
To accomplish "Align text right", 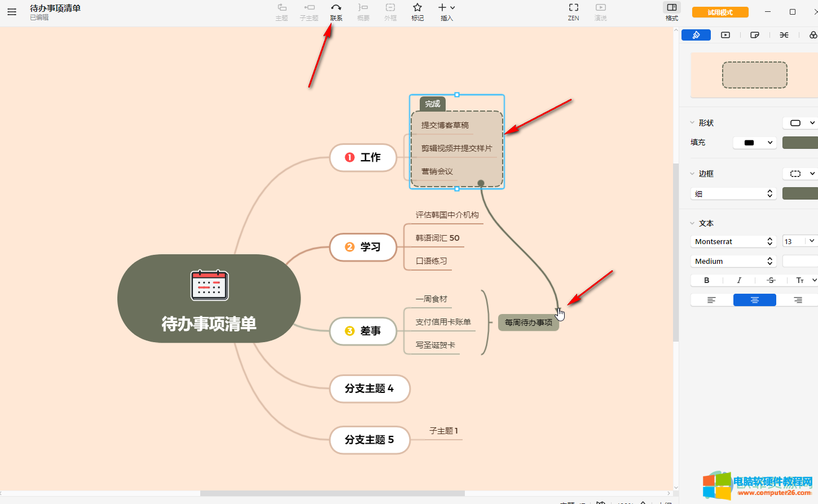I will coord(797,300).
